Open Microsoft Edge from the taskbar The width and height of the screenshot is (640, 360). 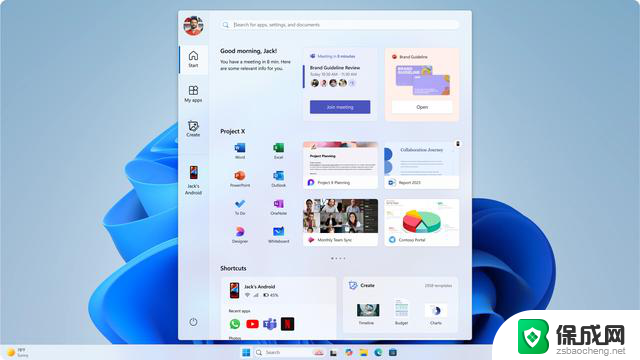click(378, 352)
